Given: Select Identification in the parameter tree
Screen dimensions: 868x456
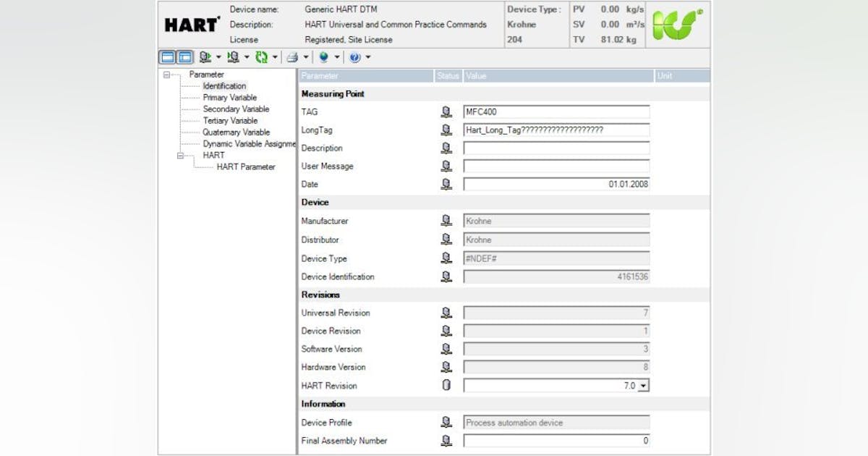Looking at the screenshot, I should (225, 85).
